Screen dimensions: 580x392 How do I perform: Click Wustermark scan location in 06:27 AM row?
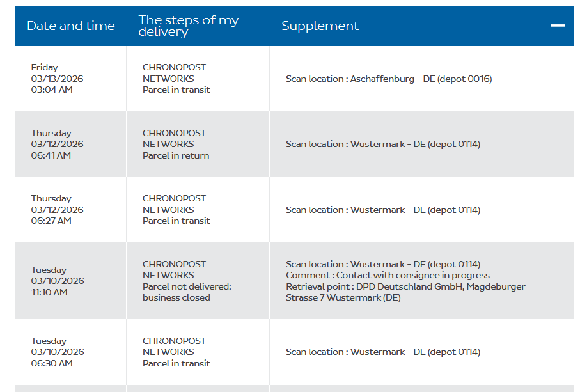(x=383, y=210)
